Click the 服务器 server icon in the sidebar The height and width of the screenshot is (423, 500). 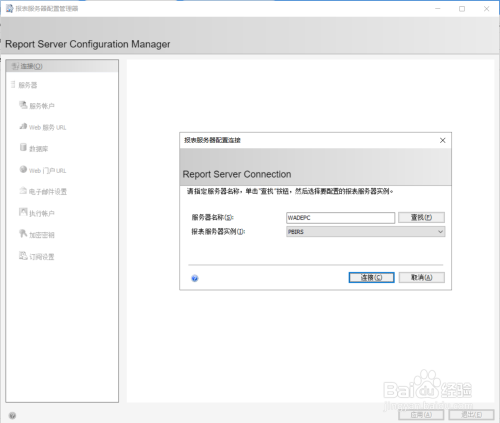13,84
